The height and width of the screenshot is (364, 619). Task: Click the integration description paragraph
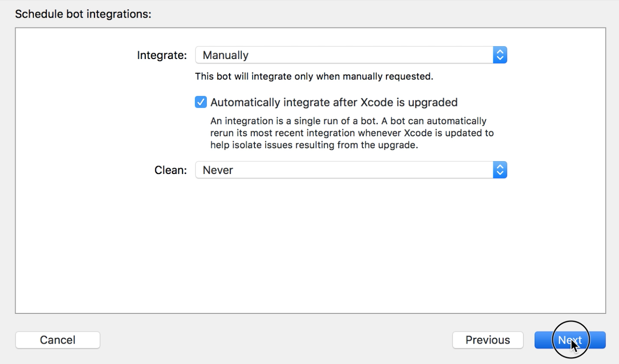(351, 133)
